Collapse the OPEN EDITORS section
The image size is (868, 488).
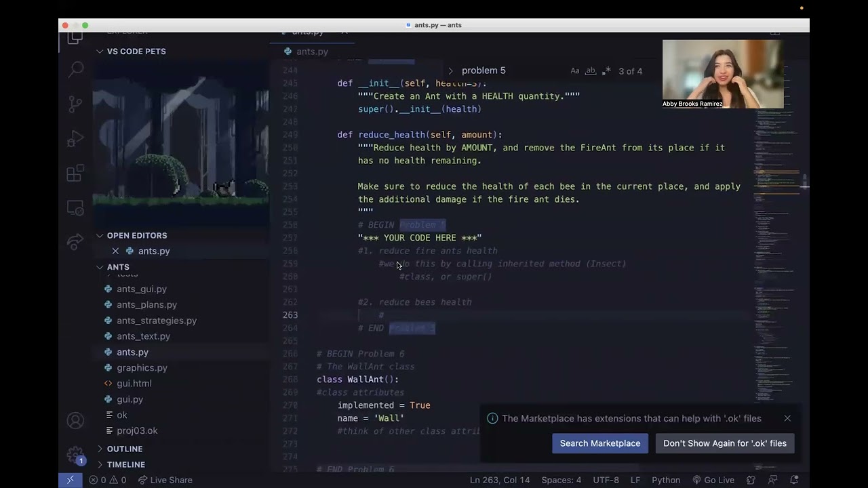point(136,235)
